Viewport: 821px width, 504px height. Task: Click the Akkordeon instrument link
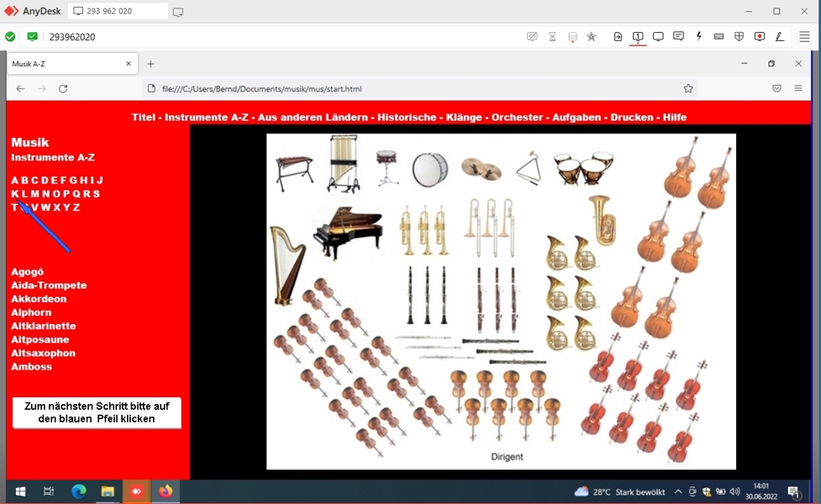point(39,299)
